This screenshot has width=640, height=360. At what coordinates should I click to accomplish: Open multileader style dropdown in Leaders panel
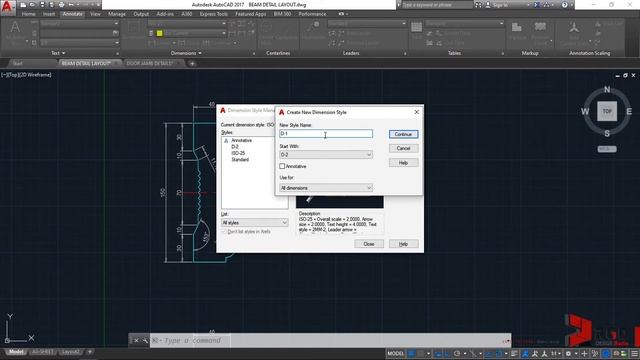367,24
